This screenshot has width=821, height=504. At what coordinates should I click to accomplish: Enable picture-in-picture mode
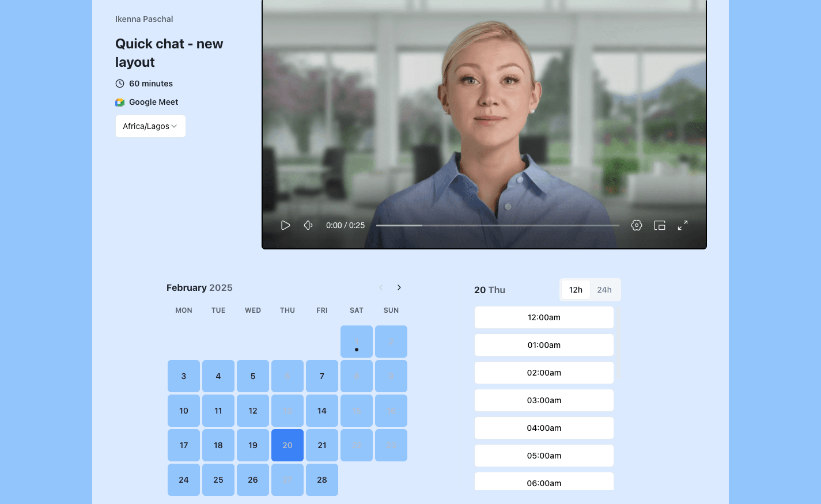pyautogui.click(x=660, y=225)
